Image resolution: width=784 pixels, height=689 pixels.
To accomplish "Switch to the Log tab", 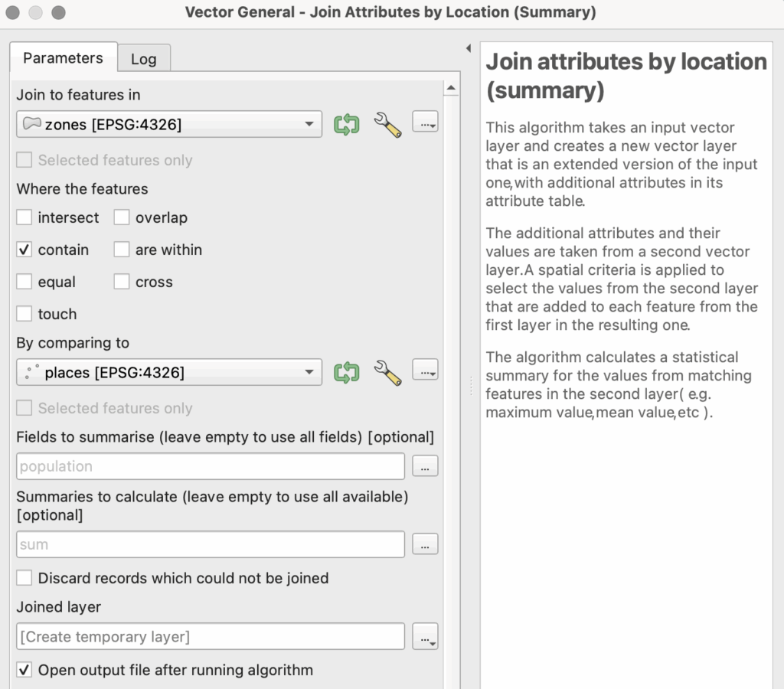I will tap(143, 59).
